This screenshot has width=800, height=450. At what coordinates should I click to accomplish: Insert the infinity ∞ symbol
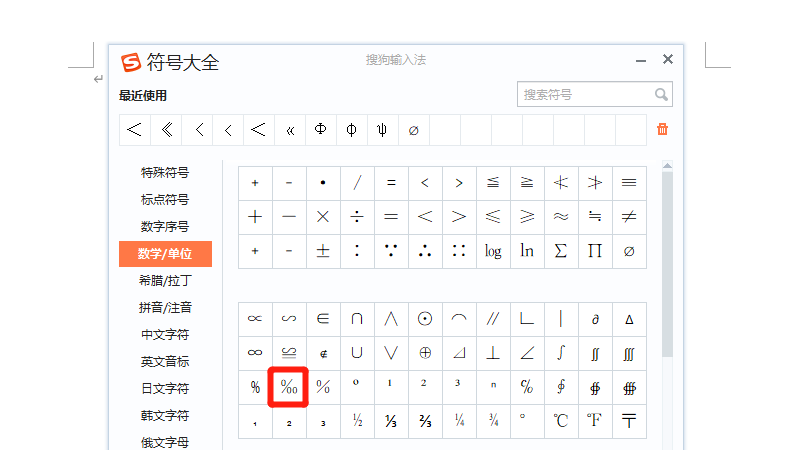[255, 352]
